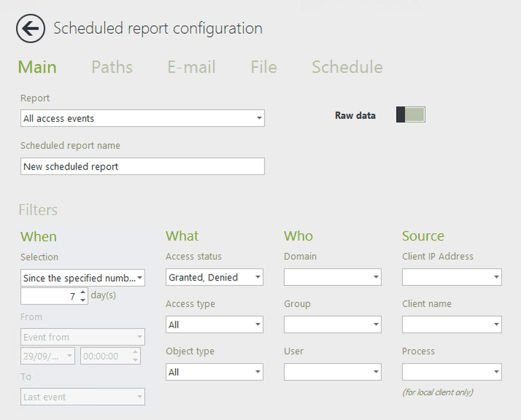Increase the number of days with up arrow
The height and width of the screenshot is (420, 521).
coord(83,293)
